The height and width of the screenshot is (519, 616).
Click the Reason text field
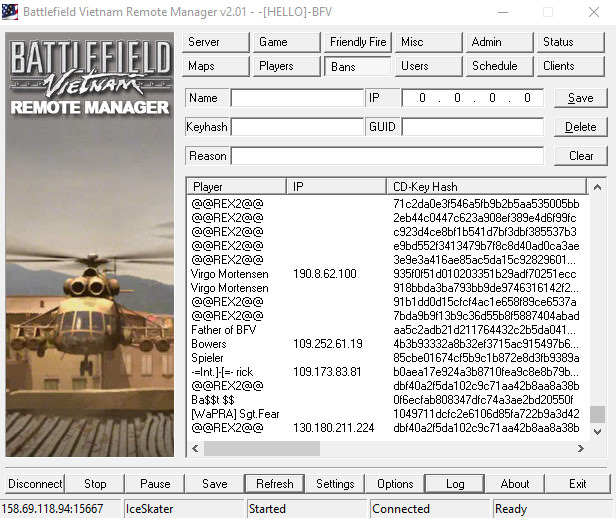pos(387,156)
